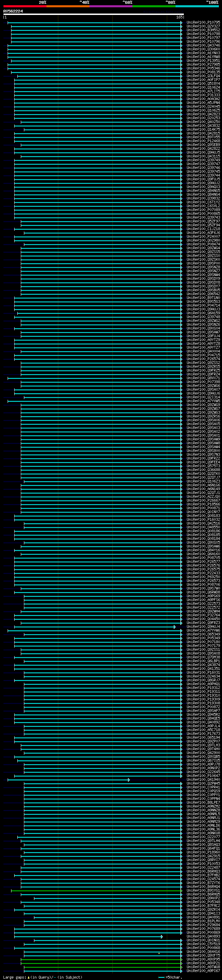Select hit label UniRef100_O24574
The height and width of the screenshot is (980, 222).
203,879
